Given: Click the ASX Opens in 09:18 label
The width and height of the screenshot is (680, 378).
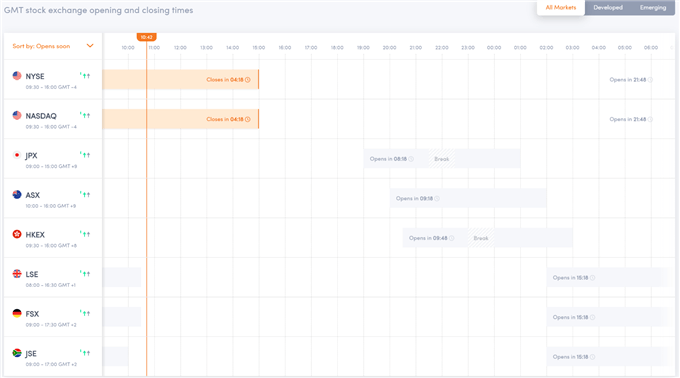Looking at the screenshot, I should coord(414,199).
